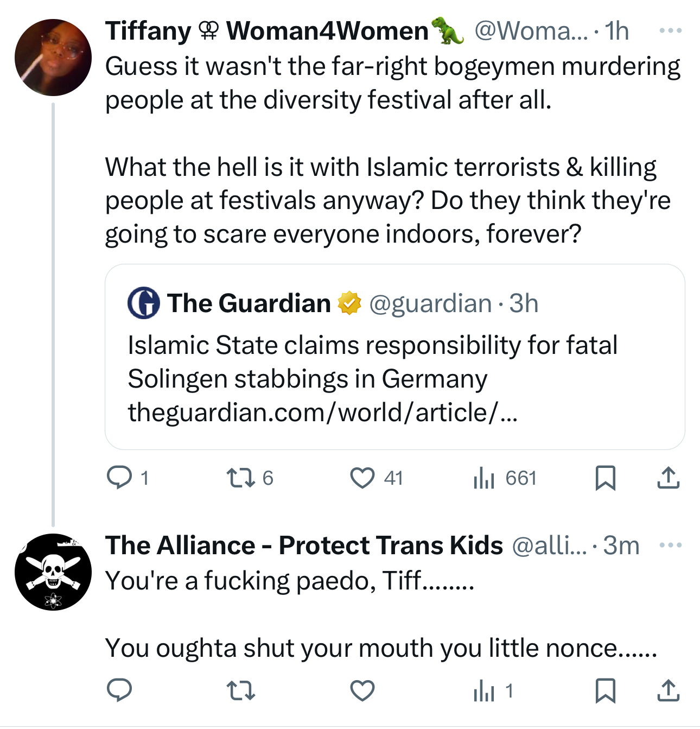Open more options for The Alliance reply
Image resolution: width=700 pixels, height=729 pixels.
click(x=671, y=545)
